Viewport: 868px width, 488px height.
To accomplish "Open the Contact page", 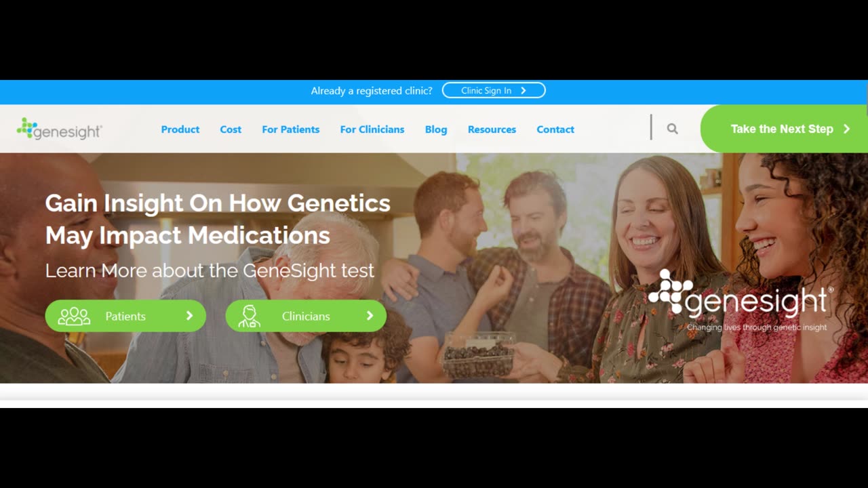I will point(555,129).
